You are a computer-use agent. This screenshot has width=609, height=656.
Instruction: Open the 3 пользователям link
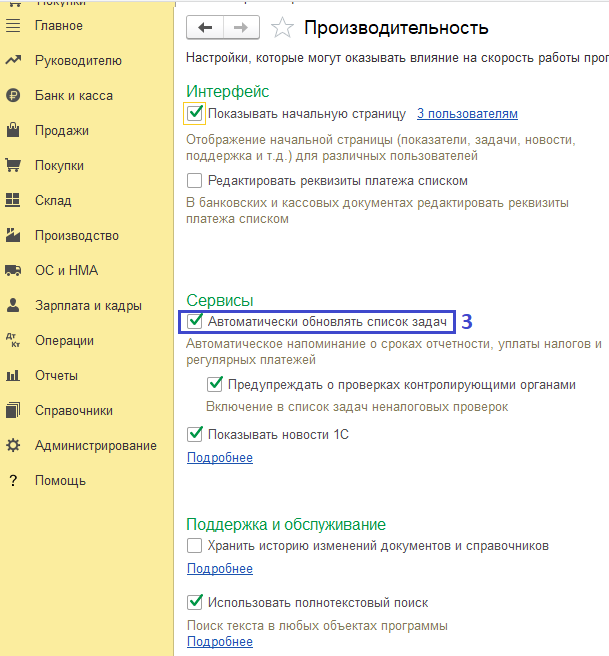pyautogui.click(x=467, y=114)
